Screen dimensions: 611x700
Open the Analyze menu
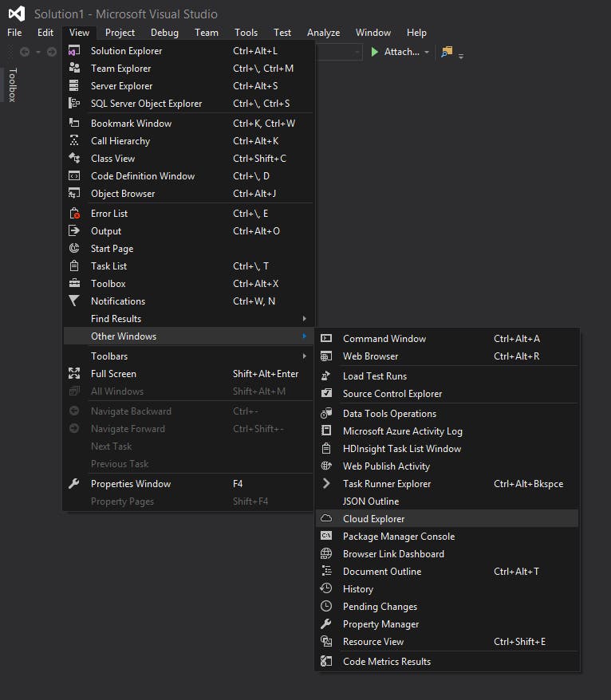pyautogui.click(x=323, y=33)
